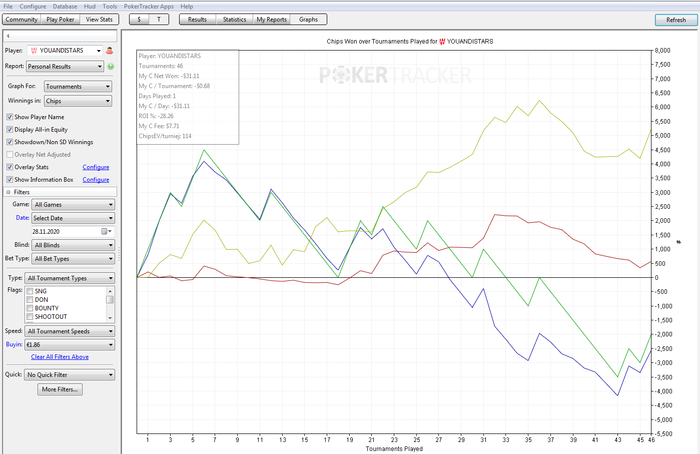The width and height of the screenshot is (700, 454).
Task: Open the Bet Type dropdown
Action: [73, 259]
